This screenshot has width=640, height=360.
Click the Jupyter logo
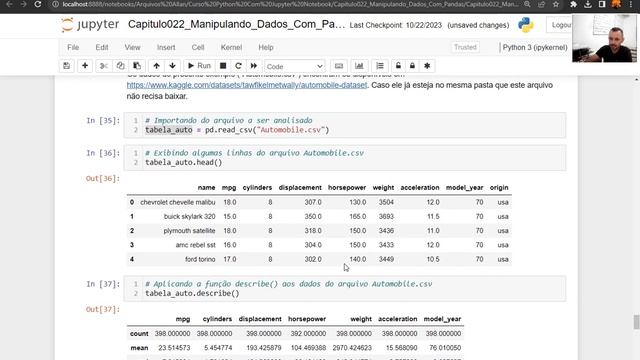point(90,24)
